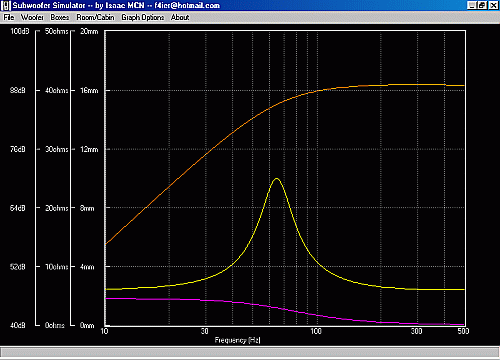
Task: Open the Woofer menu
Action: [32, 17]
